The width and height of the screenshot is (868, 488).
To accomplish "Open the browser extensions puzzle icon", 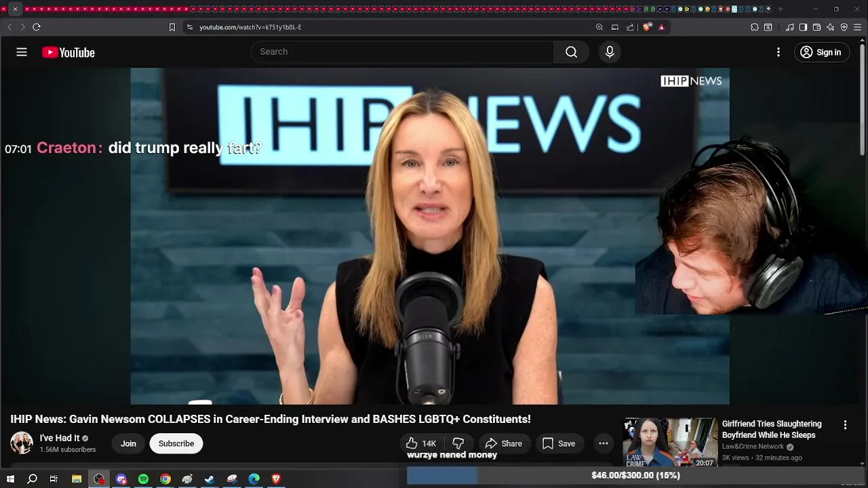I will click(755, 27).
